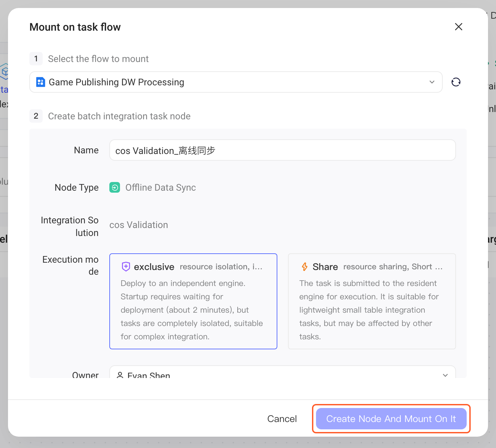Click the lightning icon next to Share
Screen dimensions: 496x448
(x=305, y=267)
